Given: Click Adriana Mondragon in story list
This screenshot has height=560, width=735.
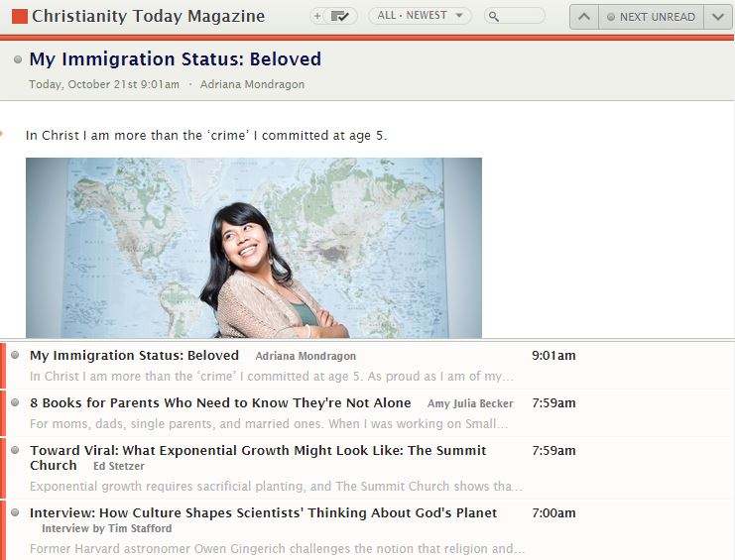Looking at the screenshot, I should (306, 356).
